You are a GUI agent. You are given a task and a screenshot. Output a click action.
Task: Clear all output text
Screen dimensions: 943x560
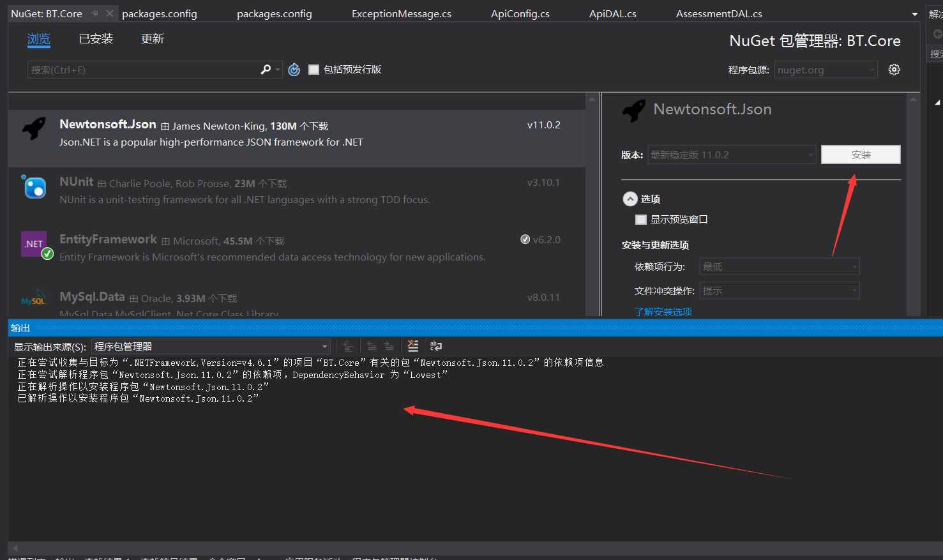[413, 346]
